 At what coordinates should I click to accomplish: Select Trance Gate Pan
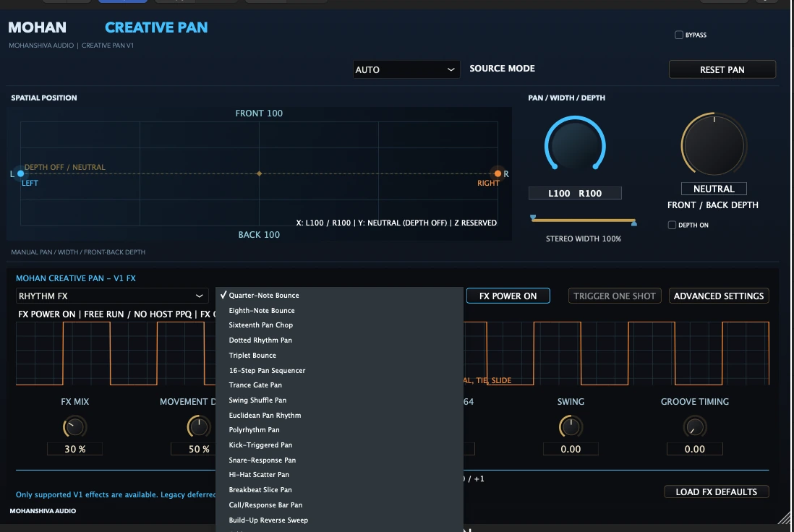(x=339, y=385)
